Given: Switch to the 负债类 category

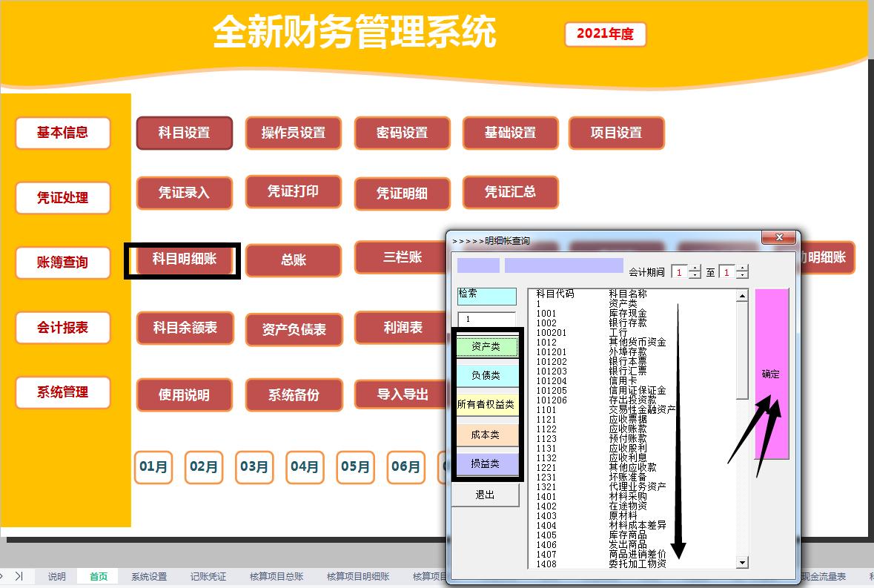Looking at the screenshot, I should tap(486, 376).
